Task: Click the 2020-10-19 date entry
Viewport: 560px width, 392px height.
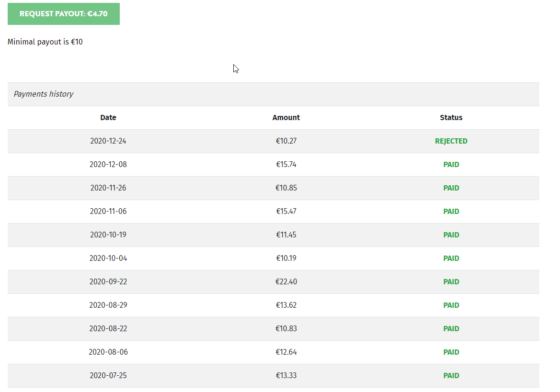Action: [x=108, y=235]
